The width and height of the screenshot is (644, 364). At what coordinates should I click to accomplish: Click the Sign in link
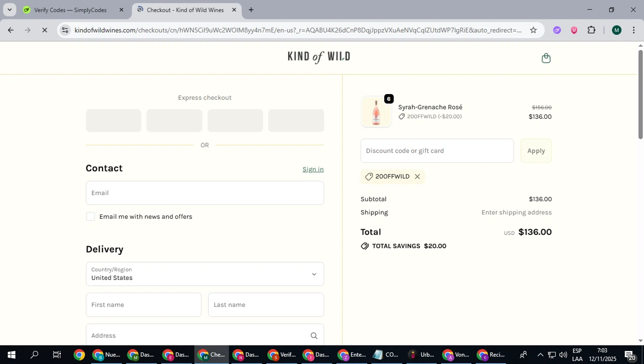pos(313,169)
